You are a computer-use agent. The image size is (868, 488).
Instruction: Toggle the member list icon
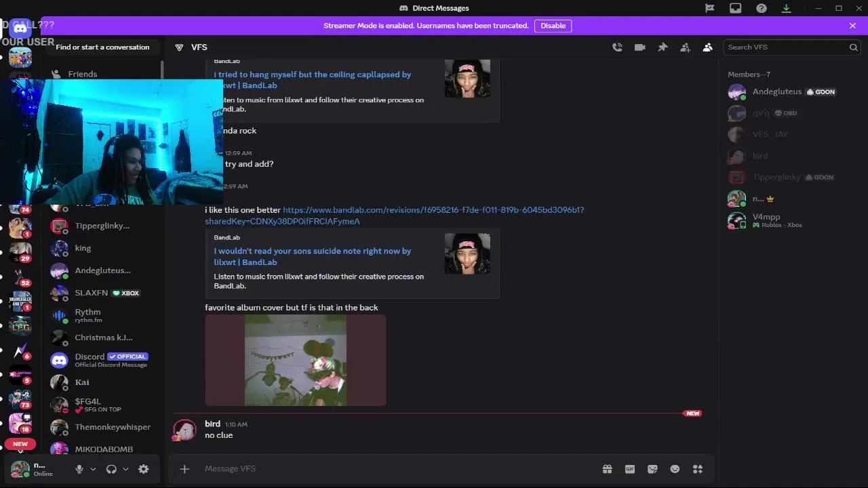(x=708, y=47)
